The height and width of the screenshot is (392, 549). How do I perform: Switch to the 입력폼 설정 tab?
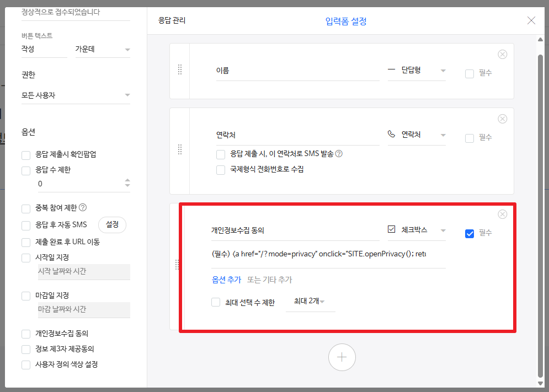346,21
